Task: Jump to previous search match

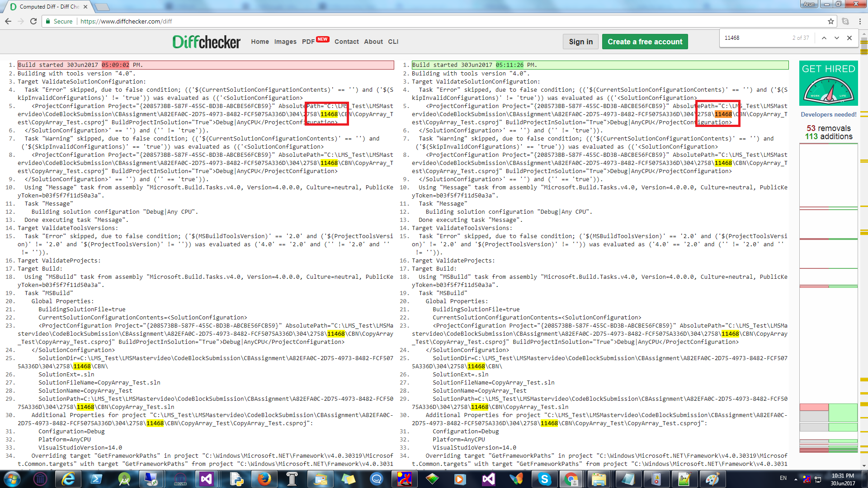Action: click(824, 38)
